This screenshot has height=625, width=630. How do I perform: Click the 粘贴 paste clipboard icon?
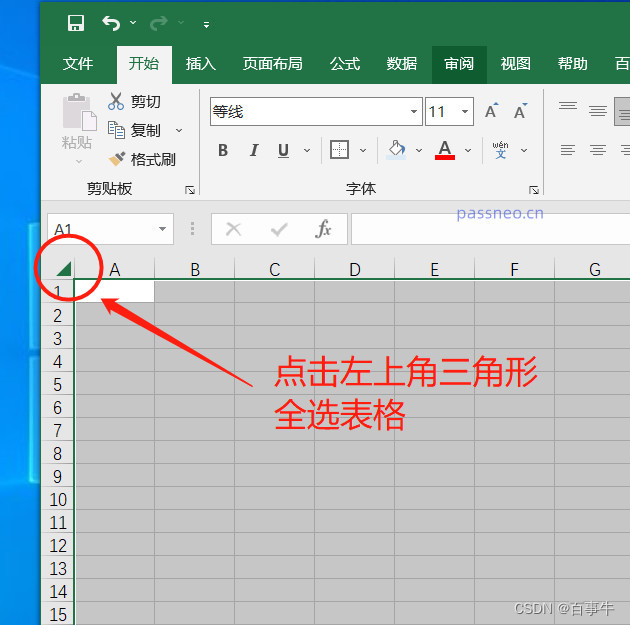pos(79,113)
